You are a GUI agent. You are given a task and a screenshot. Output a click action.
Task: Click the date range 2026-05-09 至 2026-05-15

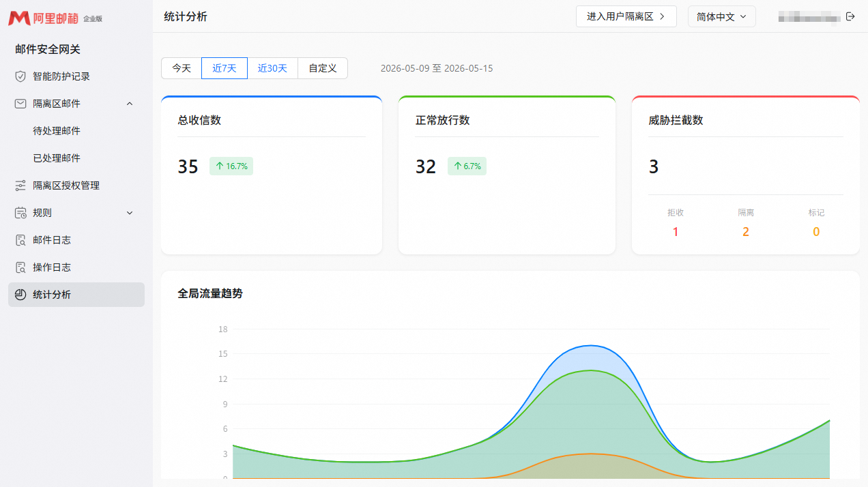click(437, 68)
